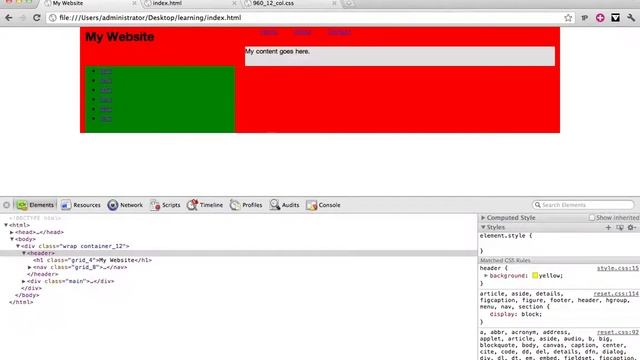The height and width of the screenshot is (360, 640).
Task: Close the index.html browser tab
Action: [x=234, y=3]
